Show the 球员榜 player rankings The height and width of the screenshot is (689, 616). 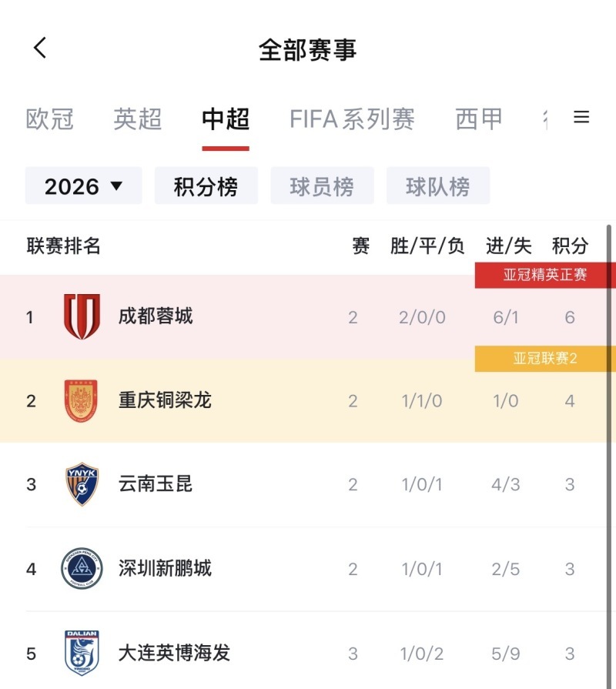point(322,186)
